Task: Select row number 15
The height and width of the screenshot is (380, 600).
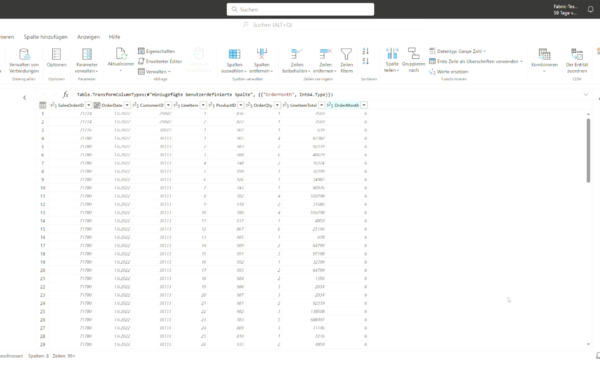Action: 42,229
